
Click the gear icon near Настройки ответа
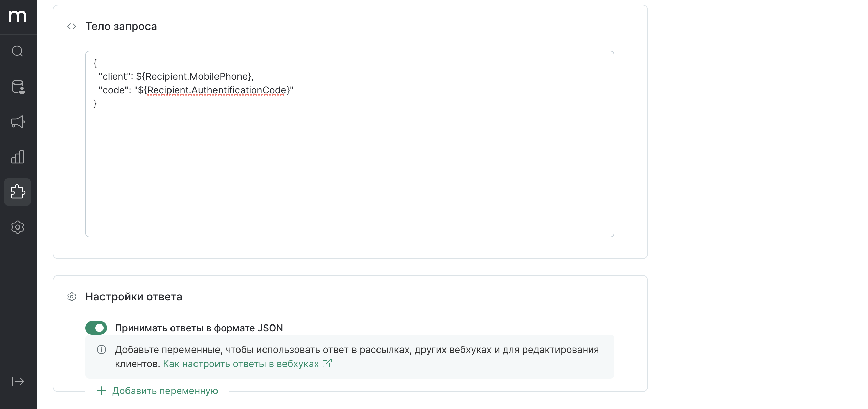(x=72, y=297)
